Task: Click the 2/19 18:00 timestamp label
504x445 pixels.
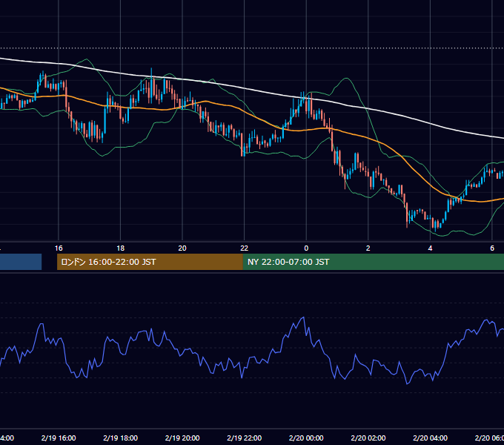Action: point(121,438)
